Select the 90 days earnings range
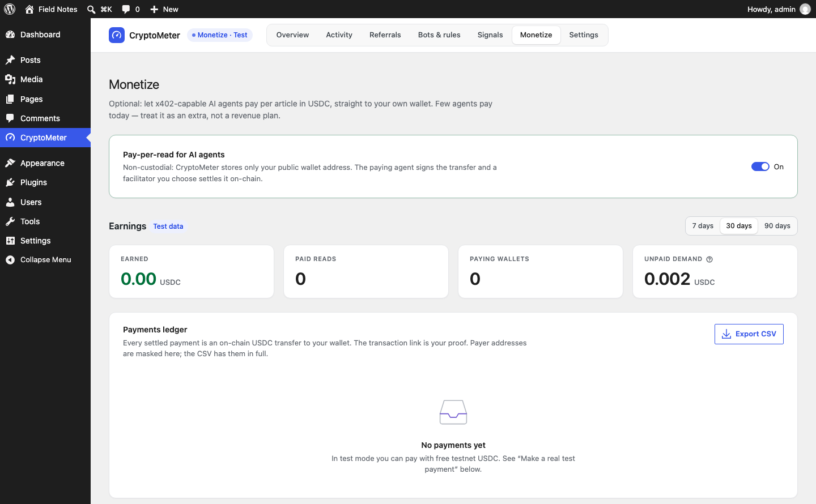 777,226
